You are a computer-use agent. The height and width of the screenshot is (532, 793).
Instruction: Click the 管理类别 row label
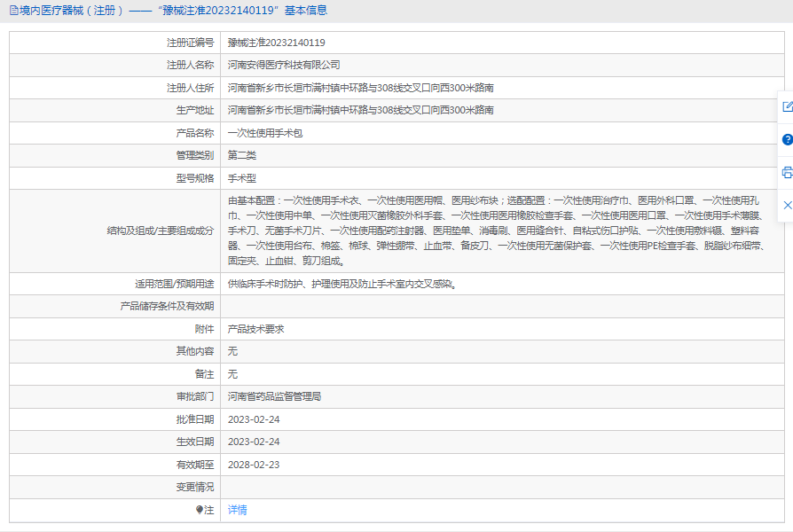[x=195, y=155]
